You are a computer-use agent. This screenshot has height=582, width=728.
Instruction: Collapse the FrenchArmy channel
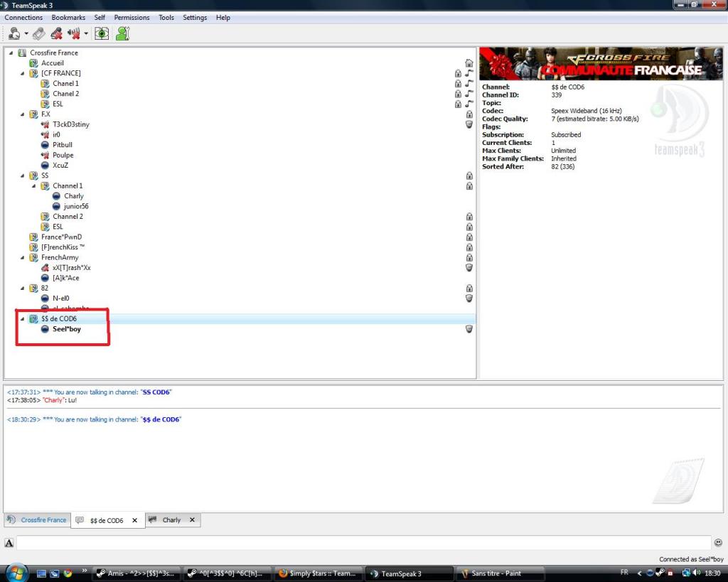click(x=22, y=257)
